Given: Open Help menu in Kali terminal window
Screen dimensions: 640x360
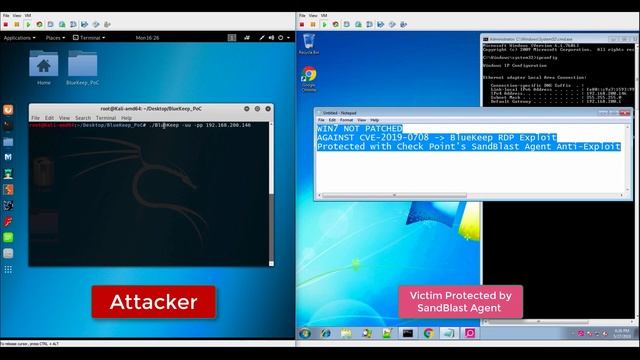Looking at the screenshot, I should tap(127, 118).
